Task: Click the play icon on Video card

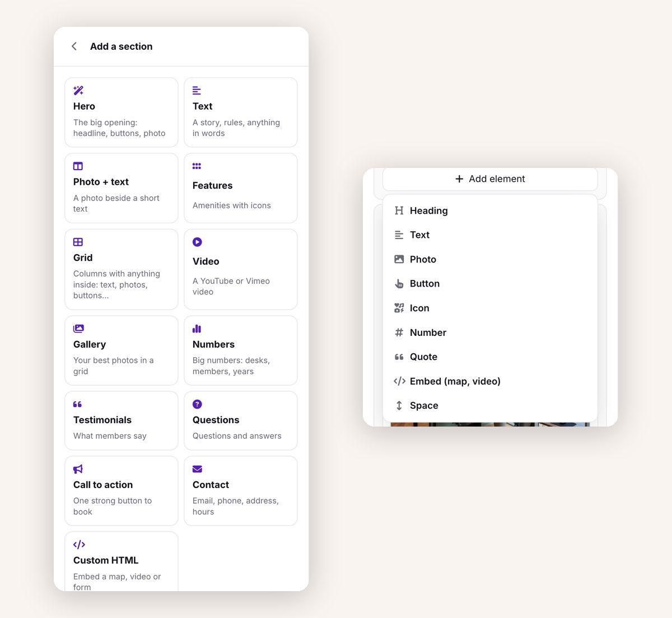Action: tap(197, 242)
